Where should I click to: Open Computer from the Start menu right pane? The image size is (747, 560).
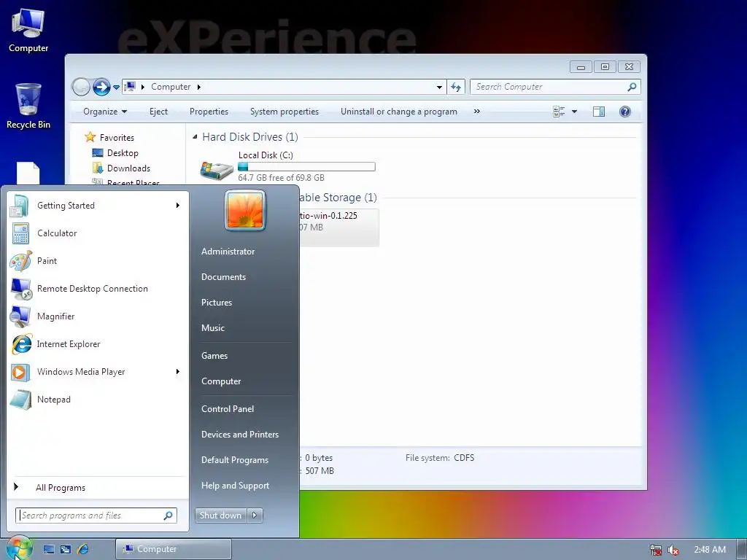click(221, 381)
